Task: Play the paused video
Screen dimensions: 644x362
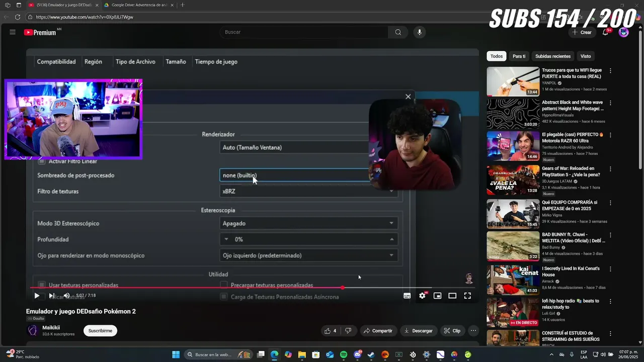Action: click(x=37, y=296)
